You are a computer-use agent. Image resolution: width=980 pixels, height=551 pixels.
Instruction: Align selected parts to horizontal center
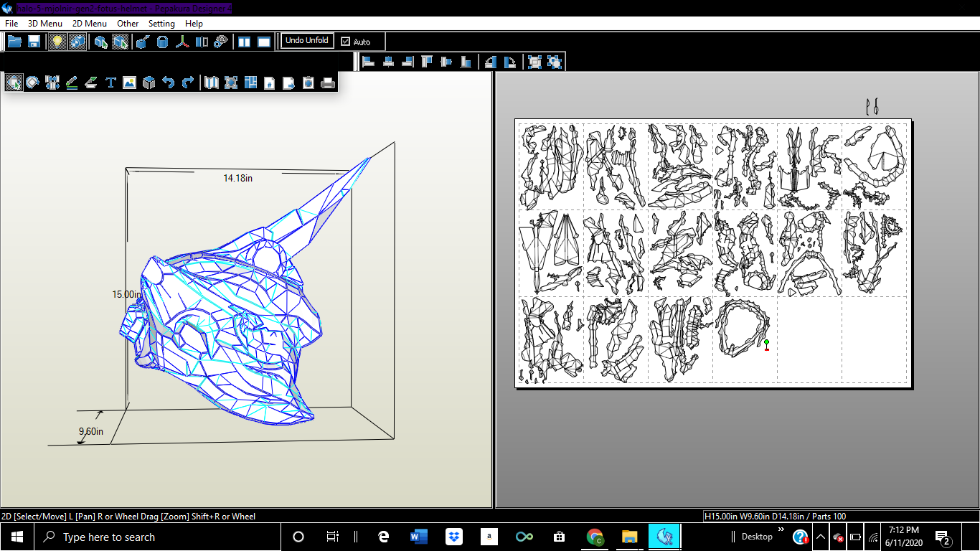[x=388, y=62]
